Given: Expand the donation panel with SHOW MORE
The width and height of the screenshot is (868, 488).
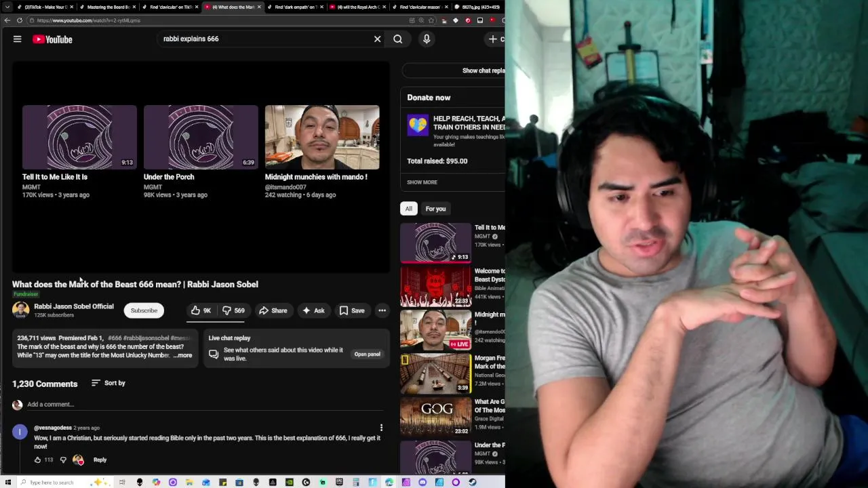Looking at the screenshot, I should tap(422, 182).
